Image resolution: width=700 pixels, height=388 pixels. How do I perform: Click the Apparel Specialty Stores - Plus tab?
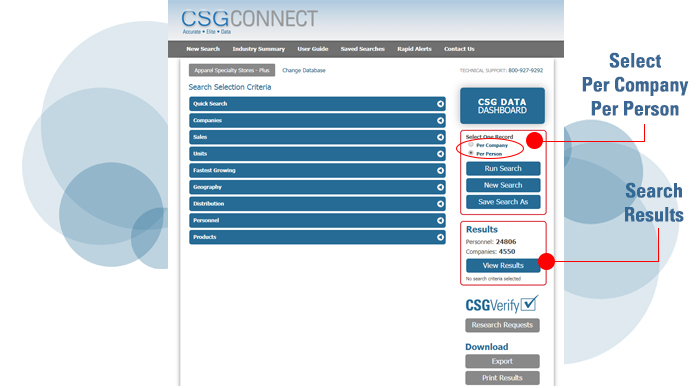pyautogui.click(x=232, y=71)
